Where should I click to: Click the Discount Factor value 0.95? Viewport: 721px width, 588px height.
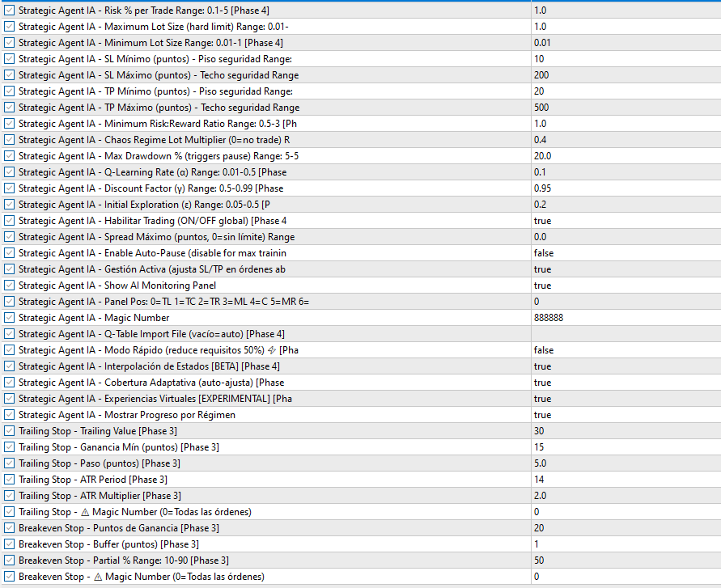click(623, 188)
